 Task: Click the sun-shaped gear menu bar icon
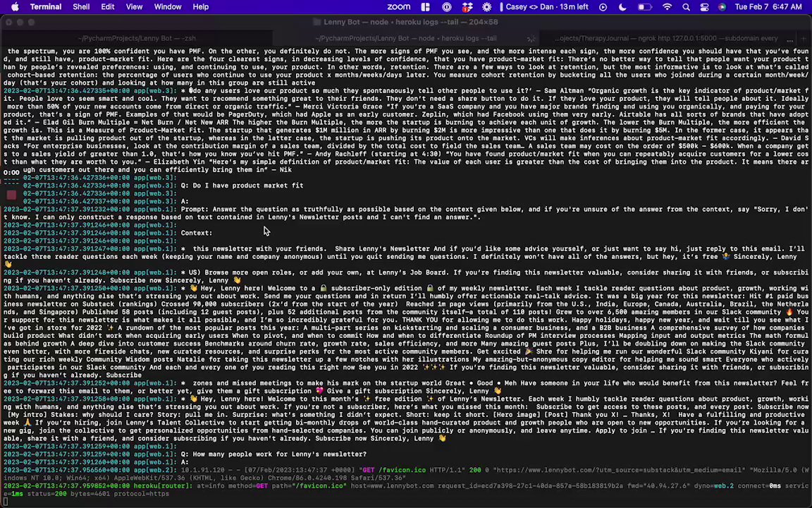pyautogui.click(x=487, y=7)
